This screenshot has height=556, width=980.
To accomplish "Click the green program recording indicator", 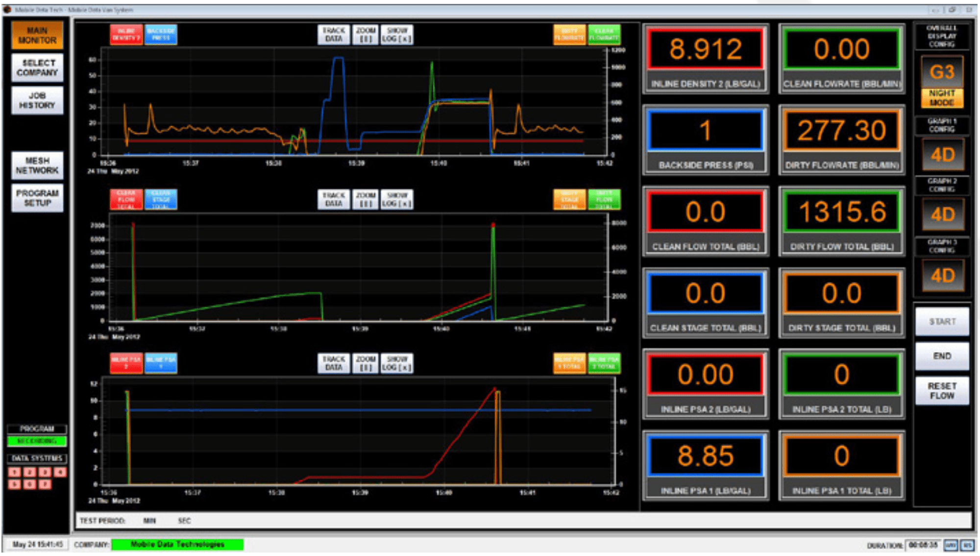I will pyautogui.click(x=37, y=441).
